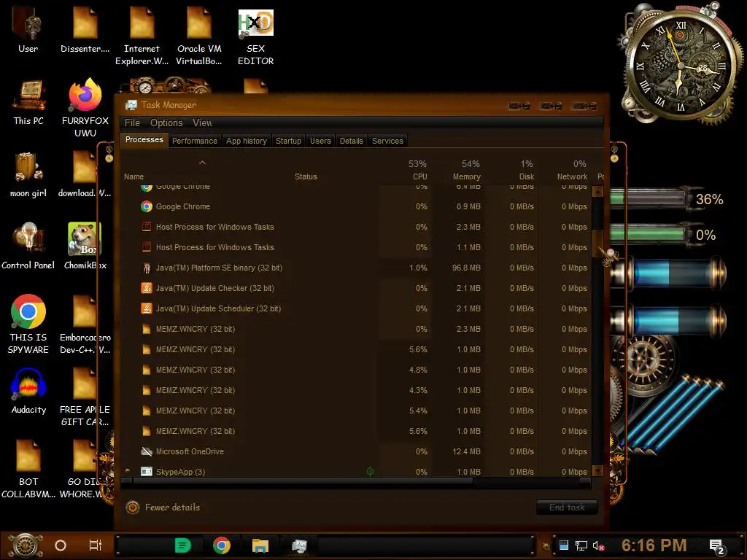The width and height of the screenshot is (747, 560).
Task: Open the notification center icon
Action: tap(716, 547)
